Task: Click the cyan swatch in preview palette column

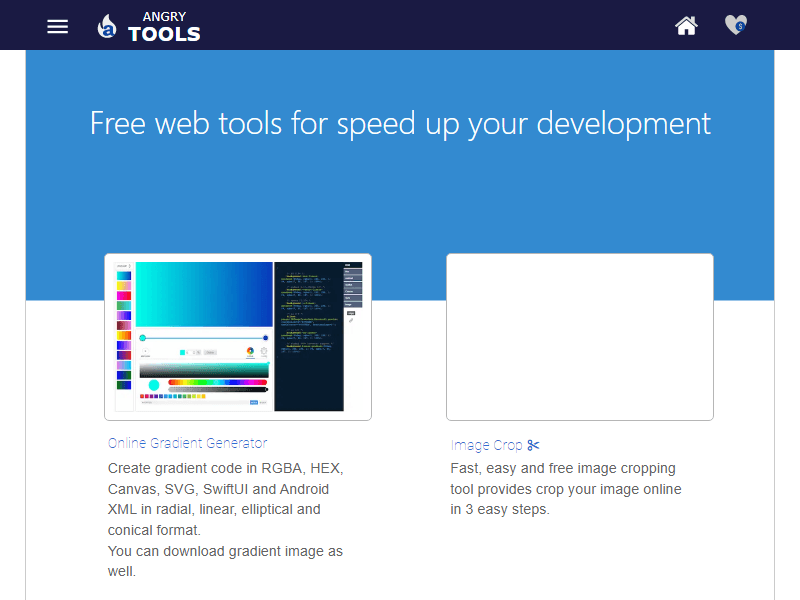Action: (123, 276)
